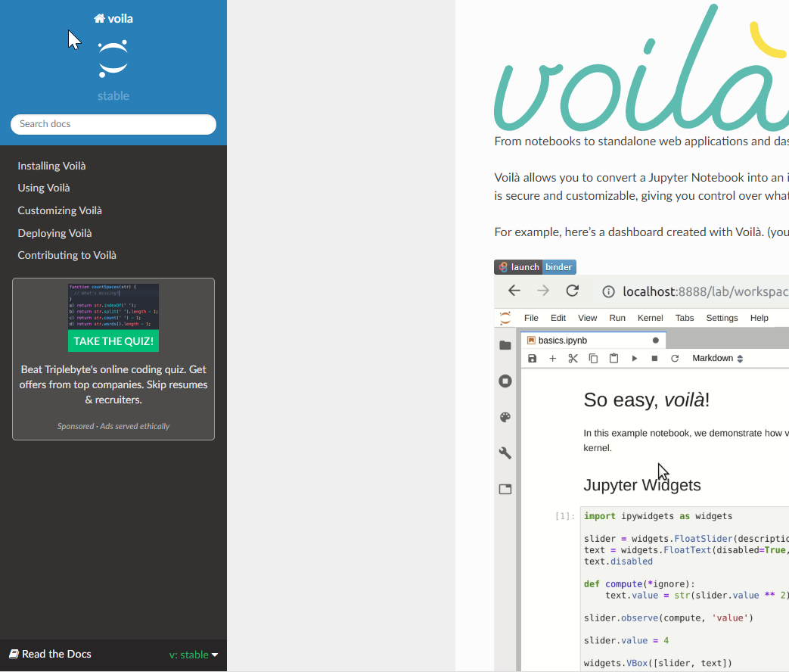Click the launch binder badge

pos(535,266)
